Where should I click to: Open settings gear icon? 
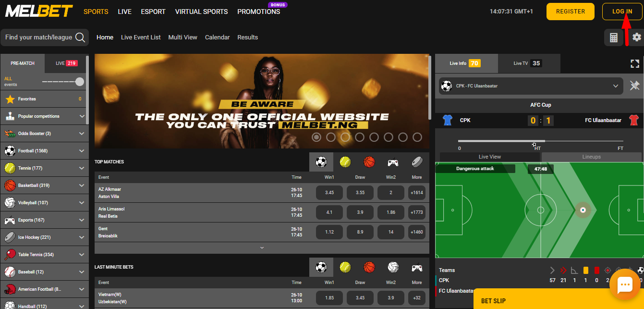[637, 37]
